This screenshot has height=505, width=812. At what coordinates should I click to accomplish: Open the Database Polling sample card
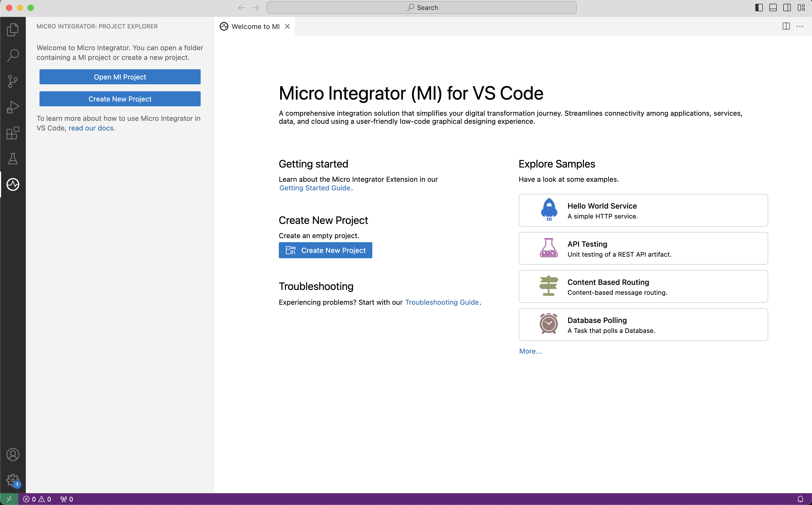(x=643, y=324)
